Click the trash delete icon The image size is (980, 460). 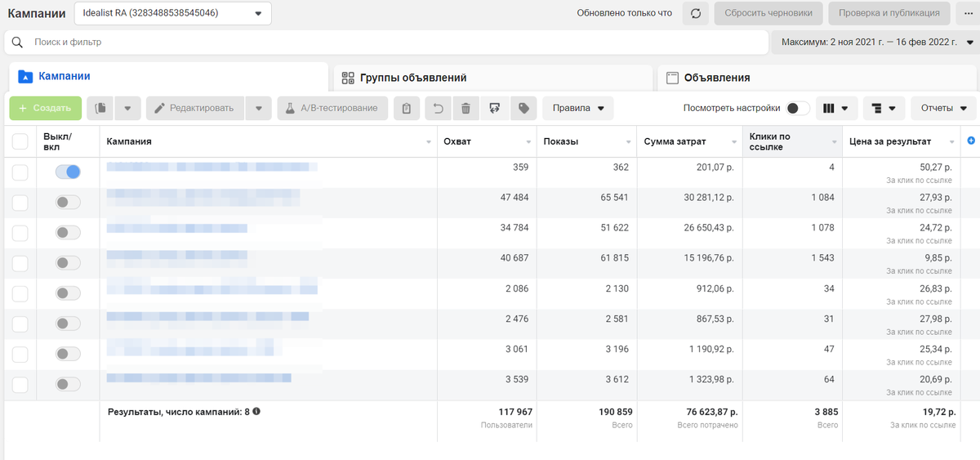click(465, 108)
